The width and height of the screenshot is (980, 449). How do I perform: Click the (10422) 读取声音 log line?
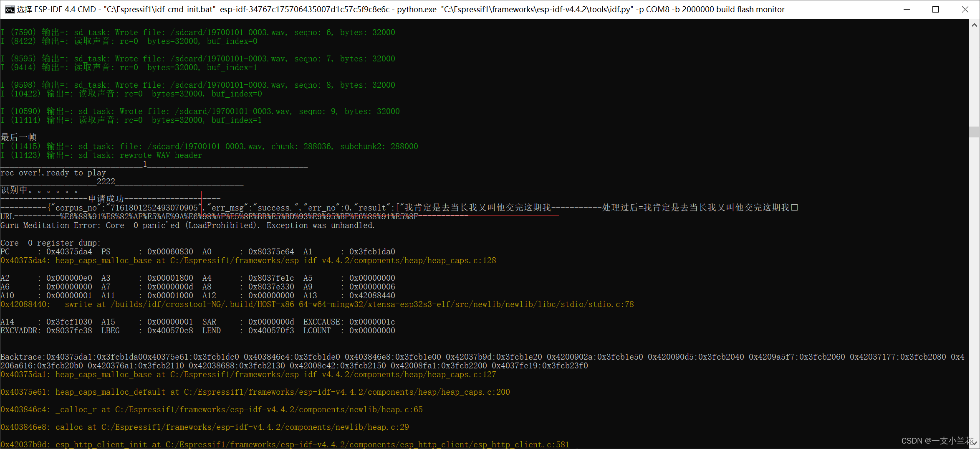131,94
